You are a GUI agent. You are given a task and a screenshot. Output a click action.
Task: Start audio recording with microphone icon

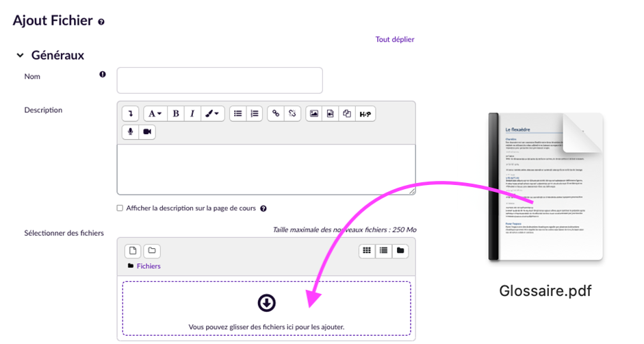(x=130, y=132)
